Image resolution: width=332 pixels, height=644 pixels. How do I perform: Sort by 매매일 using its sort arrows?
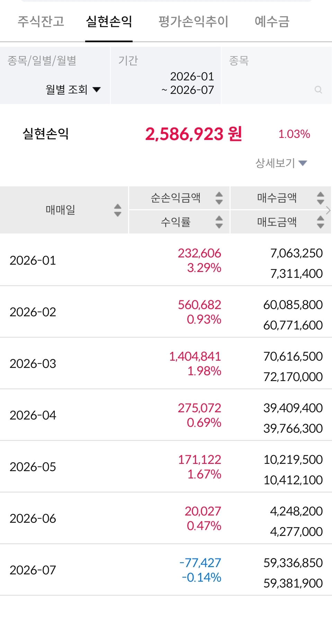click(x=118, y=210)
